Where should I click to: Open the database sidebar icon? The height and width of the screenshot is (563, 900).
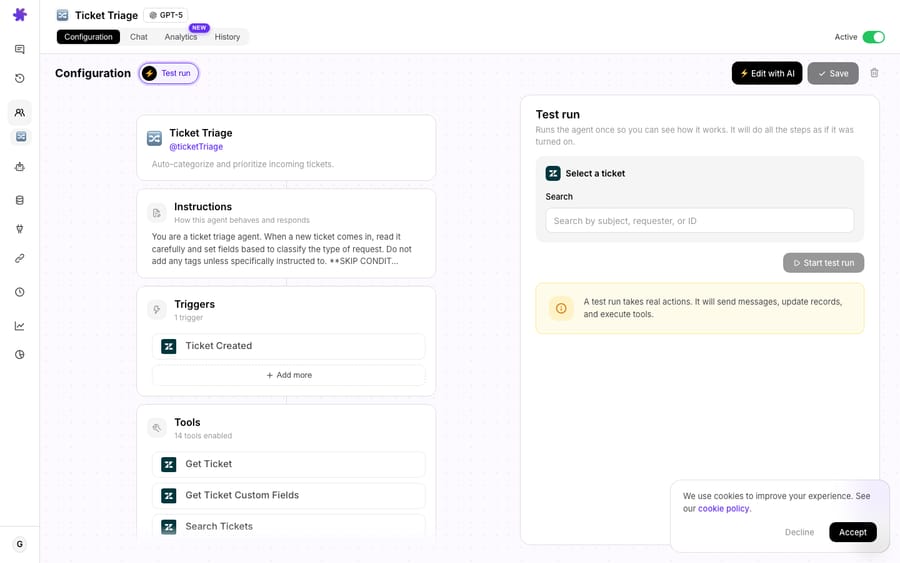click(20, 200)
